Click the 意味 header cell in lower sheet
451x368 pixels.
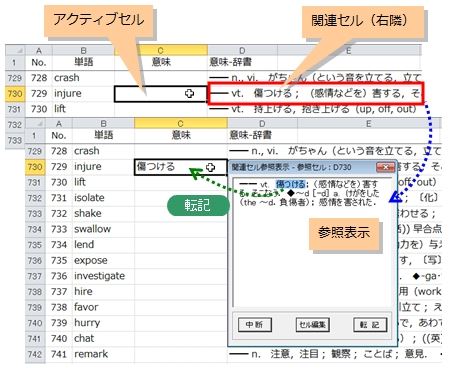[181, 136]
